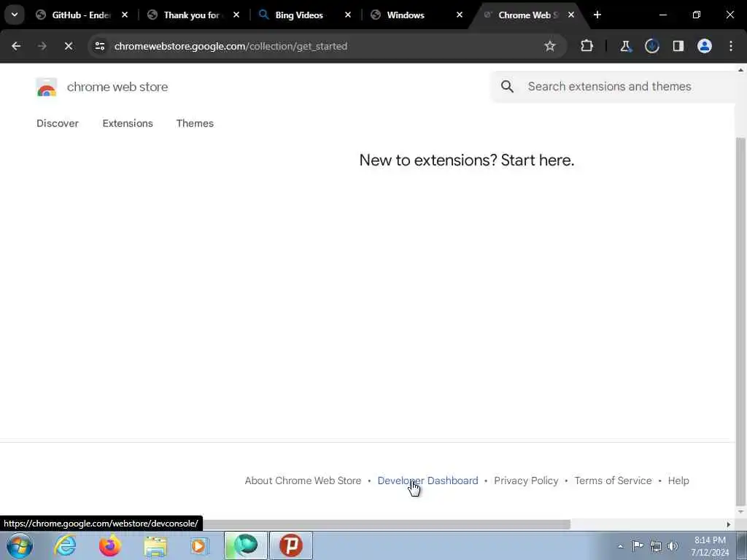The image size is (747, 560).
Task: Close the Chrome Web Store tab
Action: point(570,15)
